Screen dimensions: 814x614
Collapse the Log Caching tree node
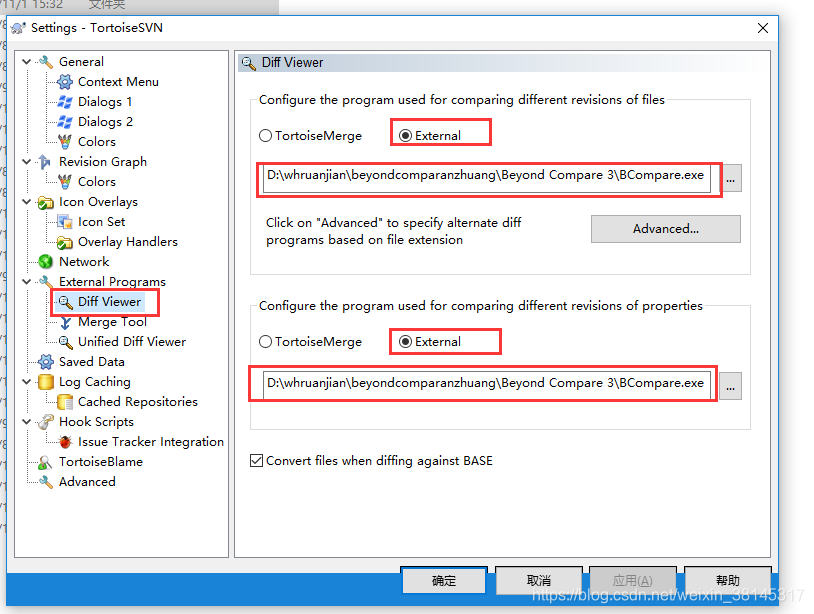coord(27,382)
